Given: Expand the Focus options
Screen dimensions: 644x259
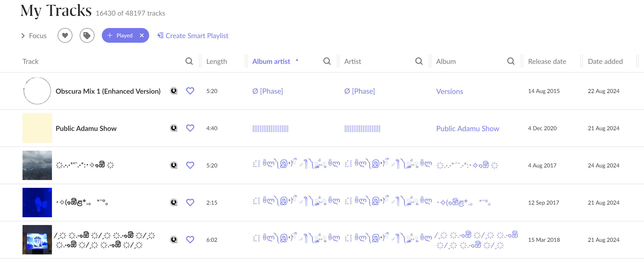Looking at the screenshot, I should pyautogui.click(x=23, y=36).
